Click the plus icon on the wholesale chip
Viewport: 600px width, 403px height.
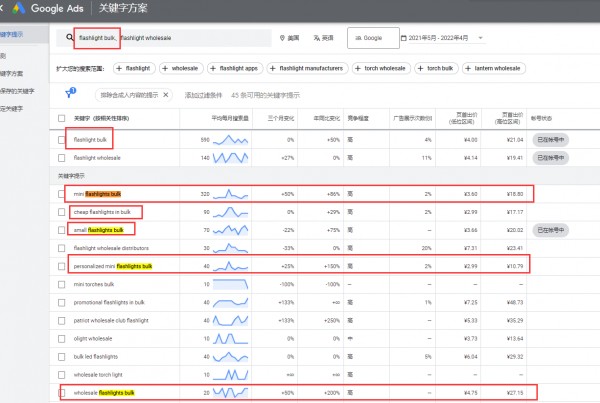tap(165, 68)
